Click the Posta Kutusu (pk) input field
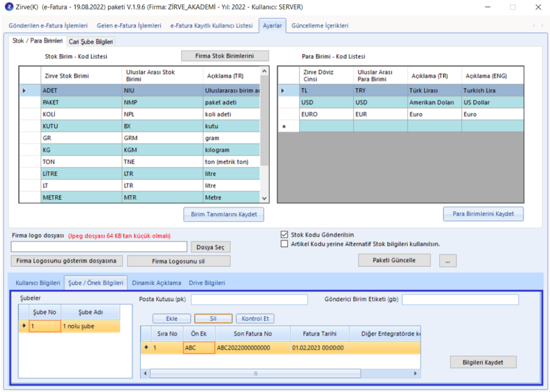The height and width of the screenshot is (392, 550). (x=249, y=300)
